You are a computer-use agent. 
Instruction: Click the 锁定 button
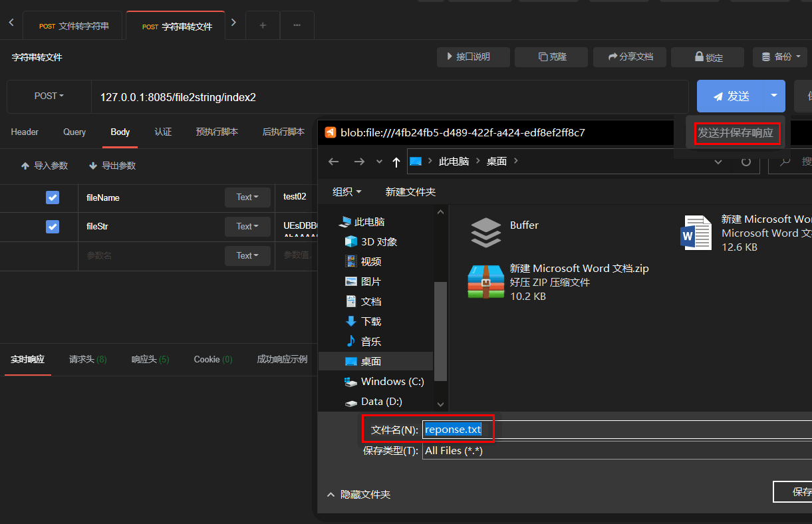coord(708,57)
